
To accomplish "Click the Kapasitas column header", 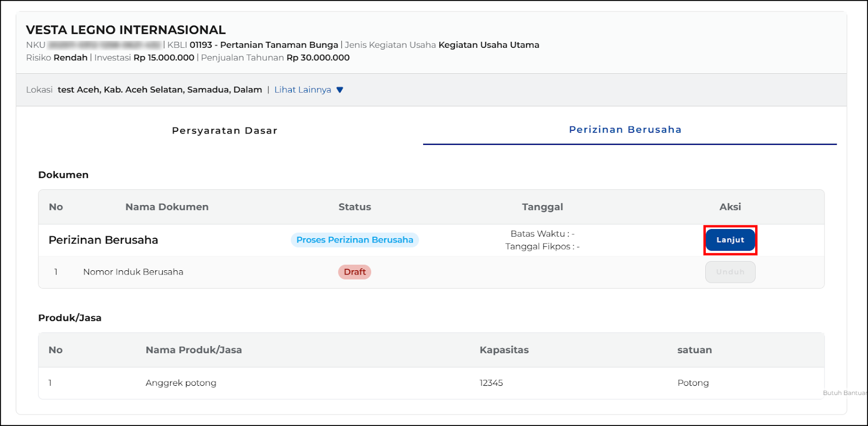I will (503, 350).
